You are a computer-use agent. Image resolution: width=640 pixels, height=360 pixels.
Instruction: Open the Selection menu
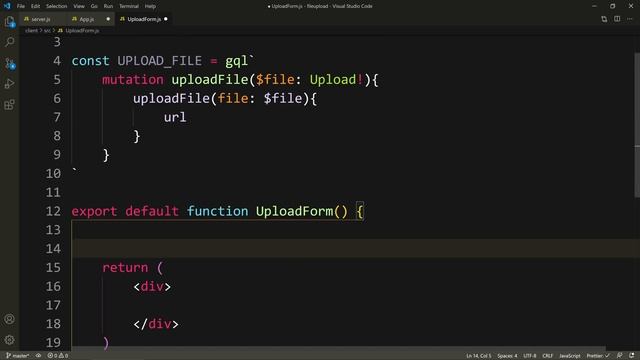tap(56, 6)
